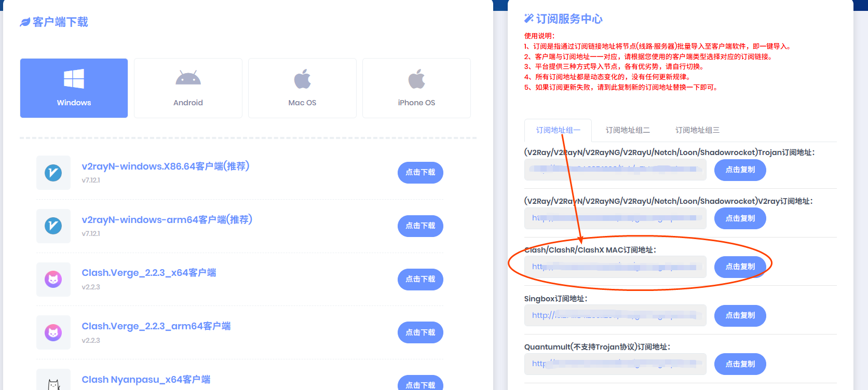Download Clash Nyanpasu_x64 client

(x=421, y=383)
